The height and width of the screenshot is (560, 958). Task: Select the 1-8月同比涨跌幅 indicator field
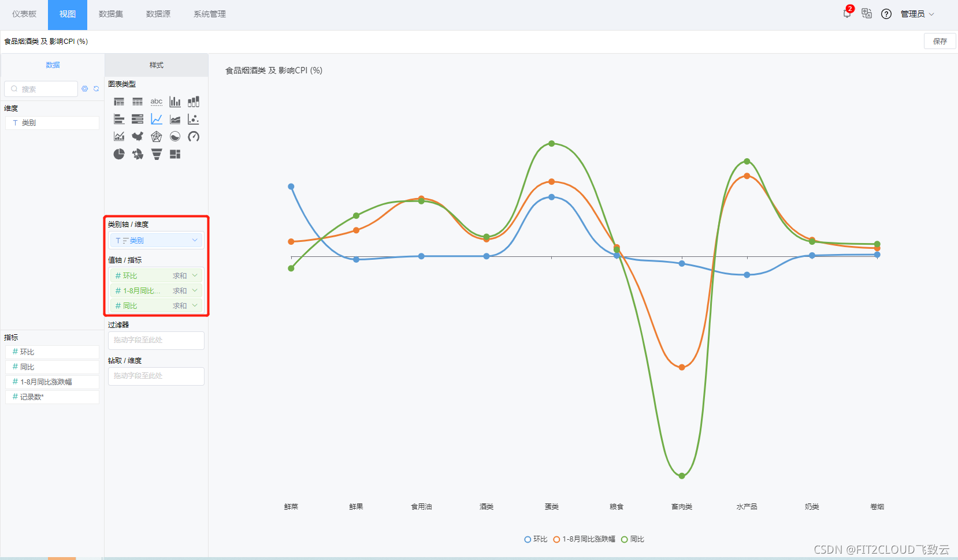(x=53, y=382)
